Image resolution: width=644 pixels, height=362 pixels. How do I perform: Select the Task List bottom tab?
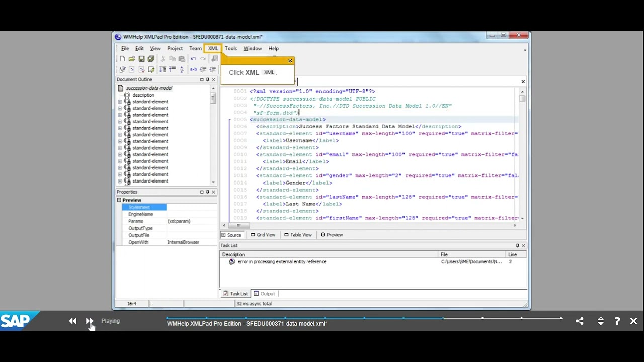click(x=235, y=294)
